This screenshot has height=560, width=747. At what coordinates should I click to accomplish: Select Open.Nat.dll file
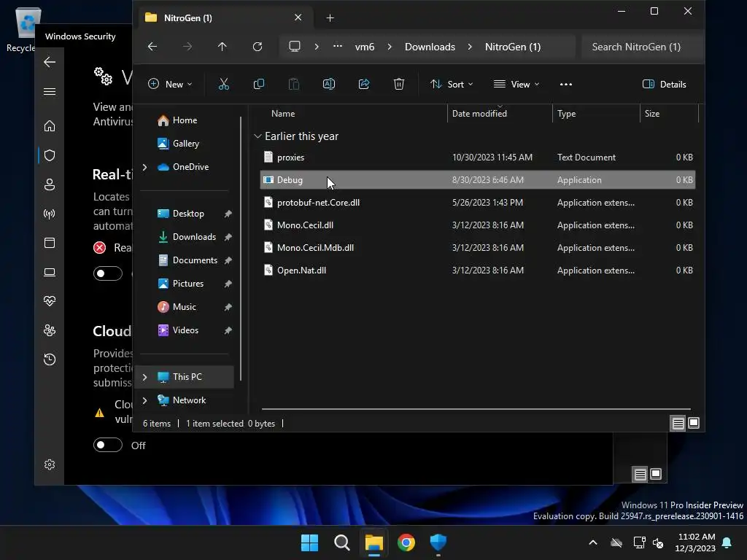point(477,271)
